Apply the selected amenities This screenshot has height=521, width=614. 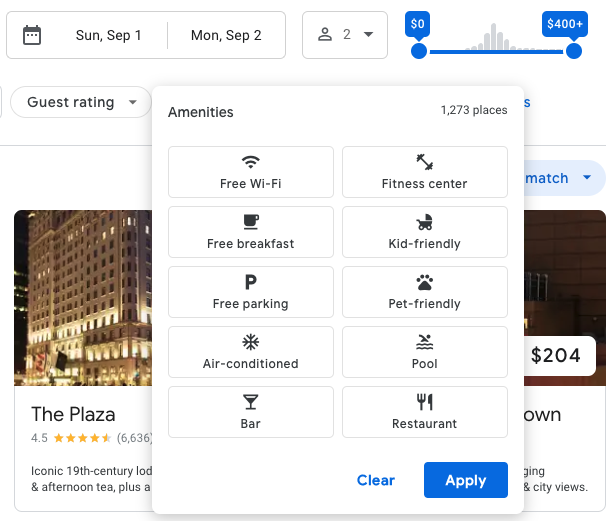(x=465, y=480)
